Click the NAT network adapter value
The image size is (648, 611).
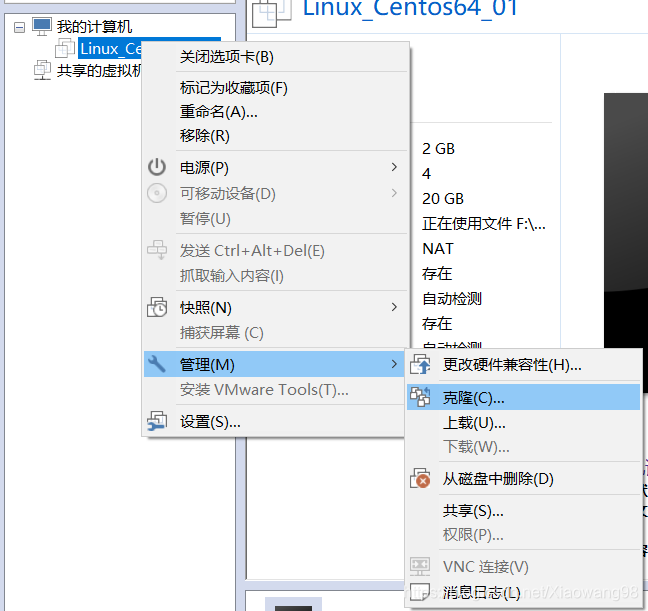tap(438, 249)
